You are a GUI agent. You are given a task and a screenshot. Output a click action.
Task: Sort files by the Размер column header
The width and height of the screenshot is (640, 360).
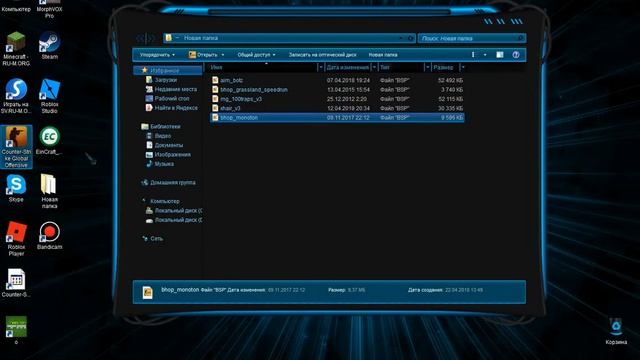pyautogui.click(x=445, y=67)
